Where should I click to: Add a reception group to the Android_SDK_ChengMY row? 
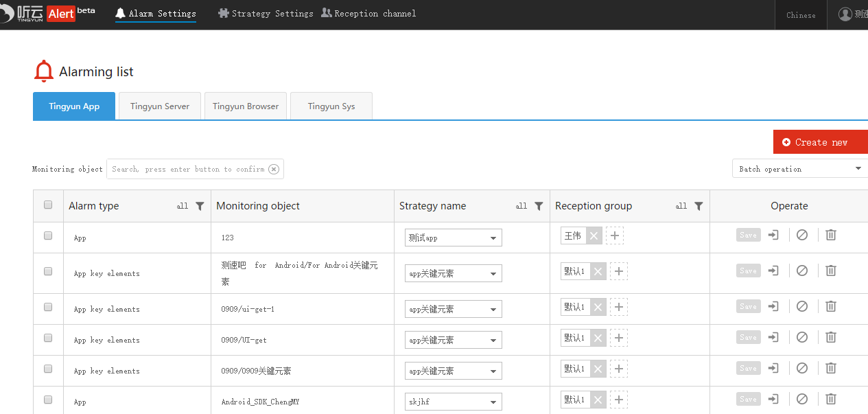(x=618, y=400)
